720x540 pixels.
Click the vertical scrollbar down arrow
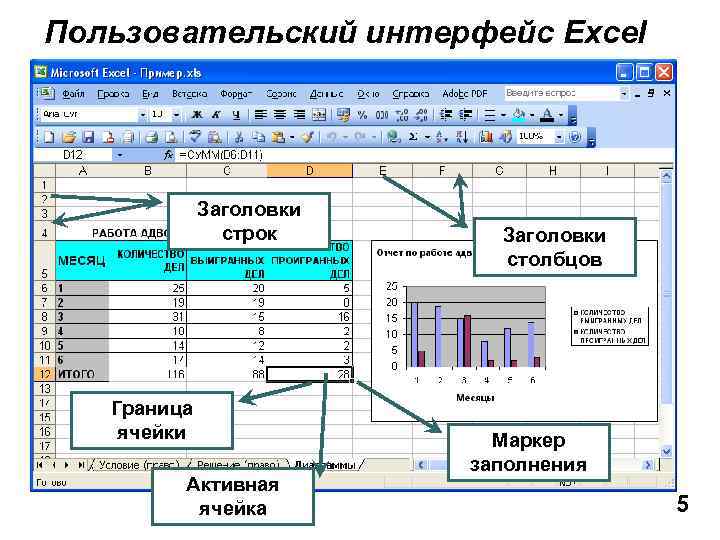[x=666, y=451]
